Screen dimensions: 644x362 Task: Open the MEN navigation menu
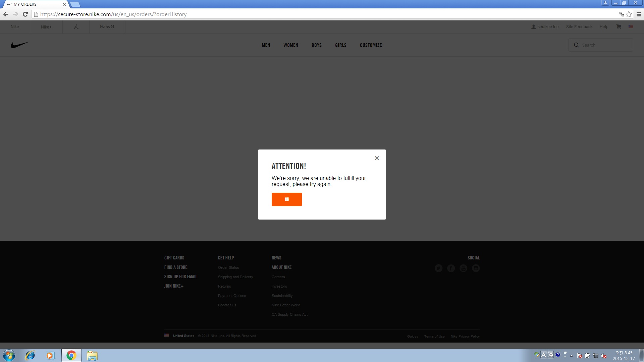point(266,45)
